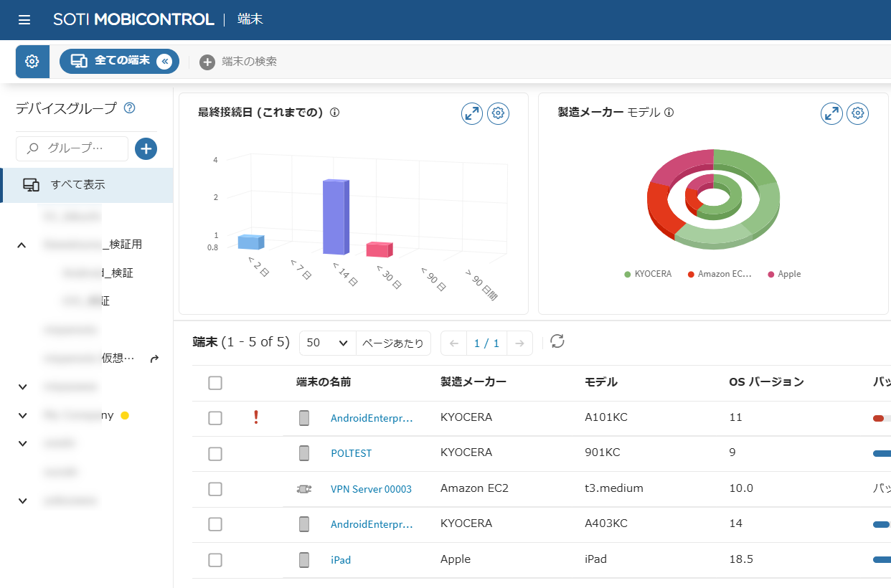Check the AndroidEnterprise A101KC row checkbox
The image size is (891, 588).
(215, 418)
